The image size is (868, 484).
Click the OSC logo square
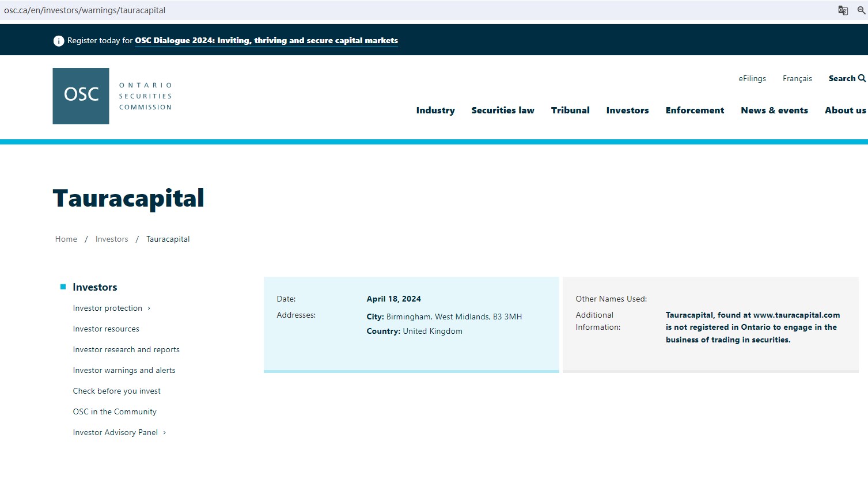point(81,96)
